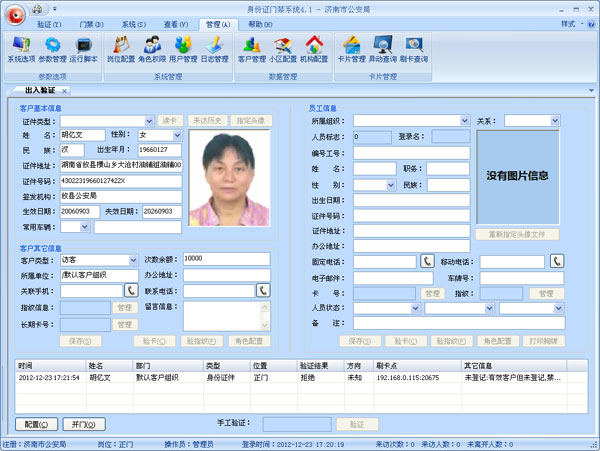Expand the 常用车辆 dropdown
The image size is (600, 451).
[x=85, y=227]
